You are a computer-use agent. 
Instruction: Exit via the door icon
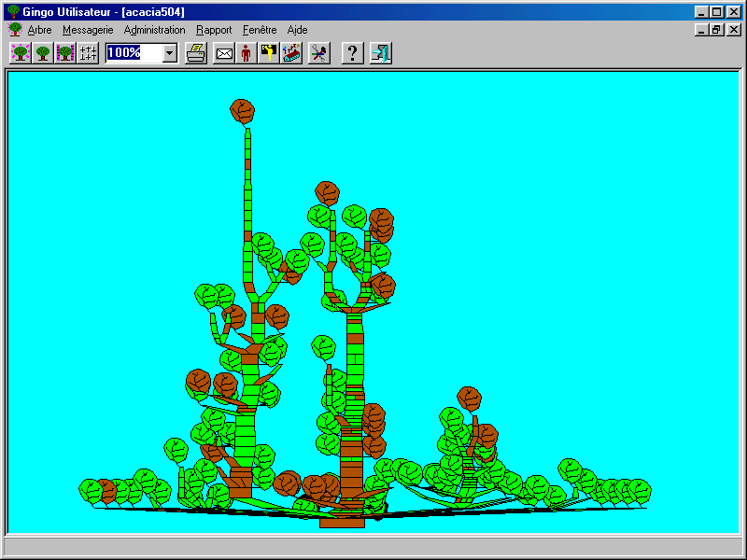tap(380, 53)
